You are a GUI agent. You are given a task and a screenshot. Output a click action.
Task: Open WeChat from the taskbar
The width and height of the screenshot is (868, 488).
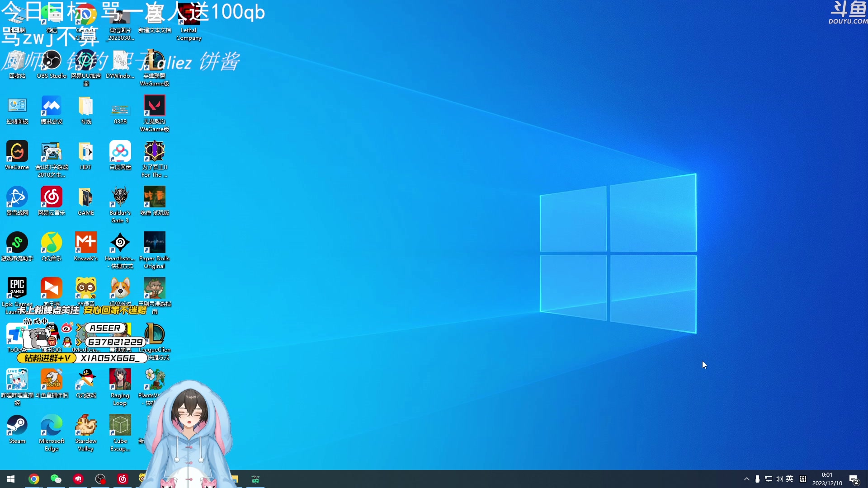coord(56,479)
